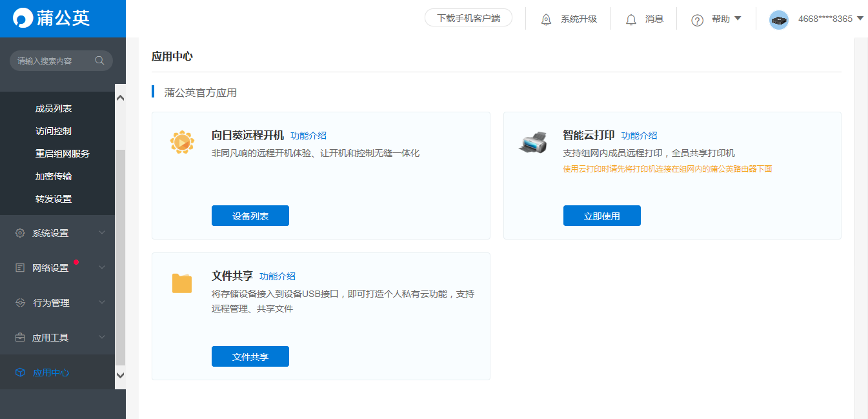
Task: Click the 向日葵远程开机 sunflower icon
Action: coord(182,141)
